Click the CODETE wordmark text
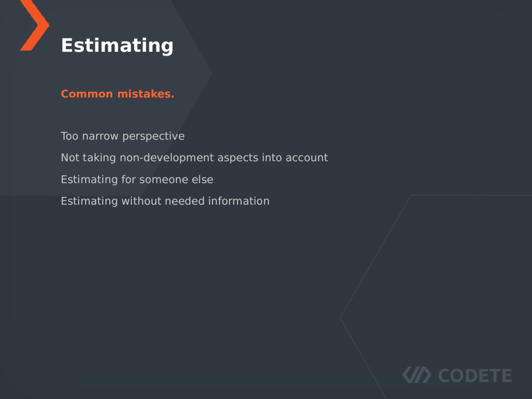 pyautogui.click(x=475, y=376)
